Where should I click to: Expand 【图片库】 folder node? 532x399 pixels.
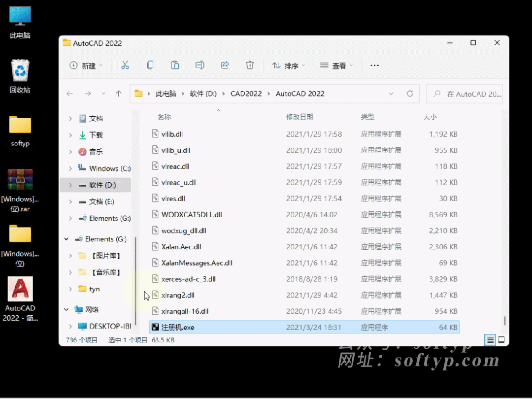[70, 256]
